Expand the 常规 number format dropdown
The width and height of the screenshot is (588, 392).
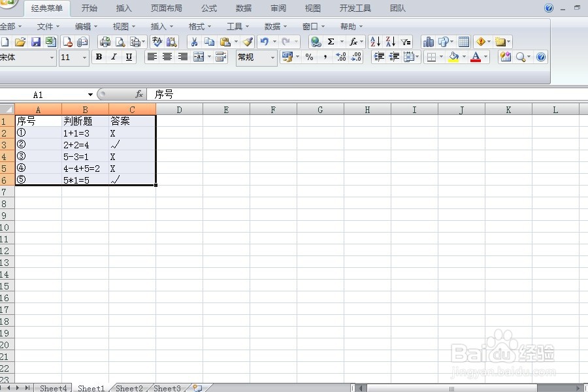(272, 57)
